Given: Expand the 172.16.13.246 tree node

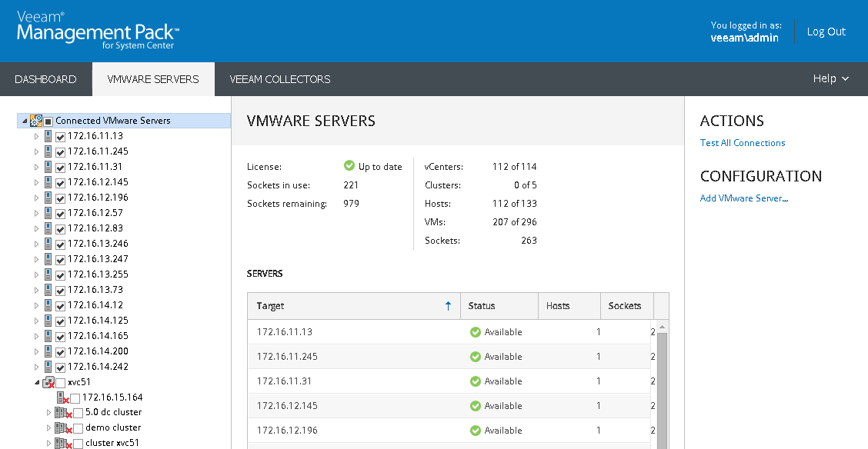Looking at the screenshot, I should (x=36, y=244).
